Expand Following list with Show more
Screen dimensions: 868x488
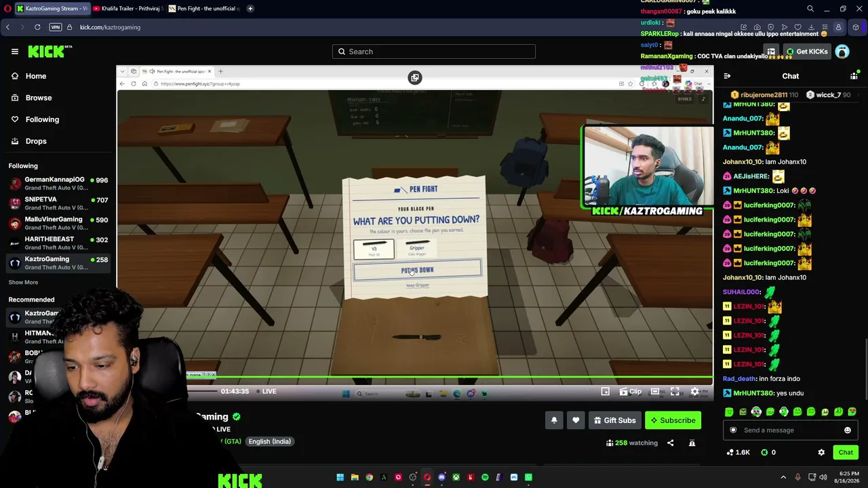point(23,282)
